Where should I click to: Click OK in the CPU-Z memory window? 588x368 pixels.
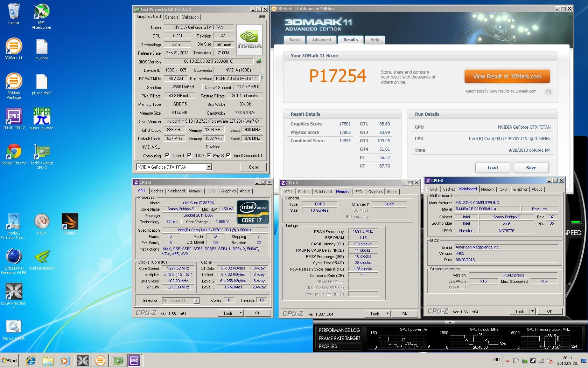pos(405,314)
